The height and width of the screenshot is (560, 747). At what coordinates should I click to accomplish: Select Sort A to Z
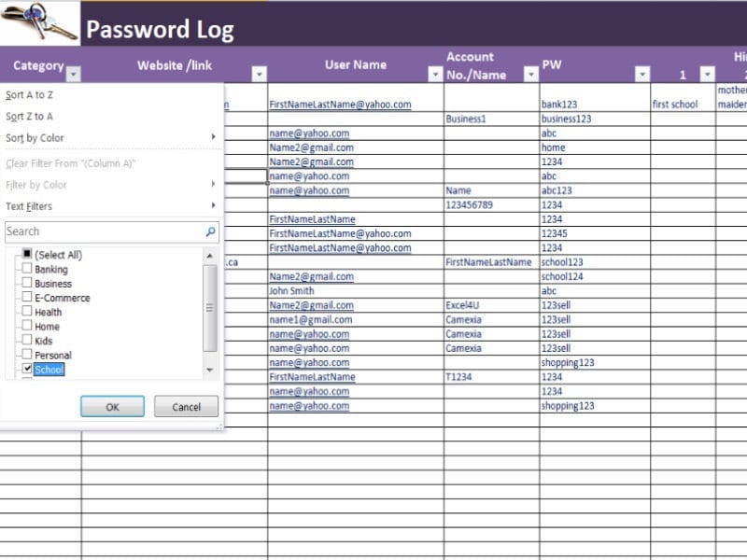28,93
